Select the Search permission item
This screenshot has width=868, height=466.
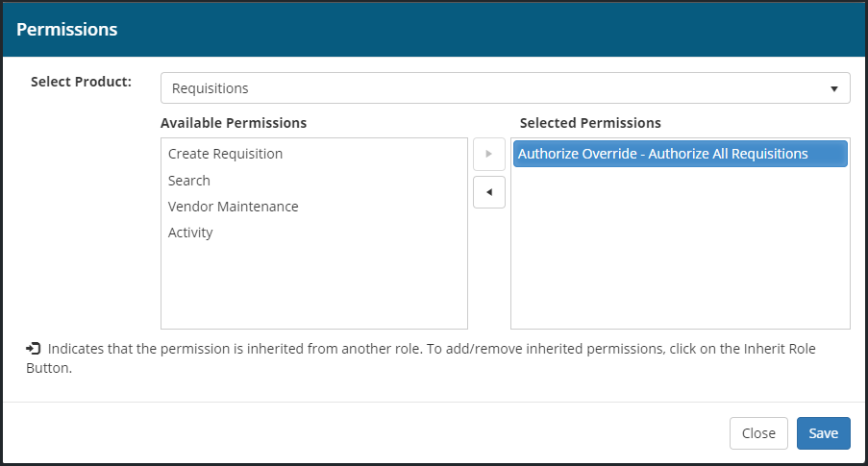click(x=189, y=181)
